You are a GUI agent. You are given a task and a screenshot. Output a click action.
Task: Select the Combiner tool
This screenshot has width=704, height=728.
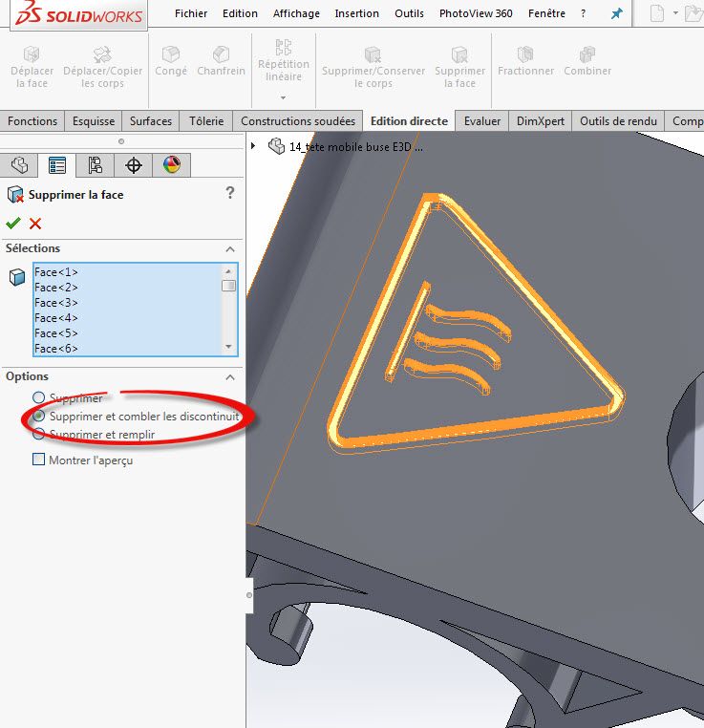pyautogui.click(x=587, y=61)
